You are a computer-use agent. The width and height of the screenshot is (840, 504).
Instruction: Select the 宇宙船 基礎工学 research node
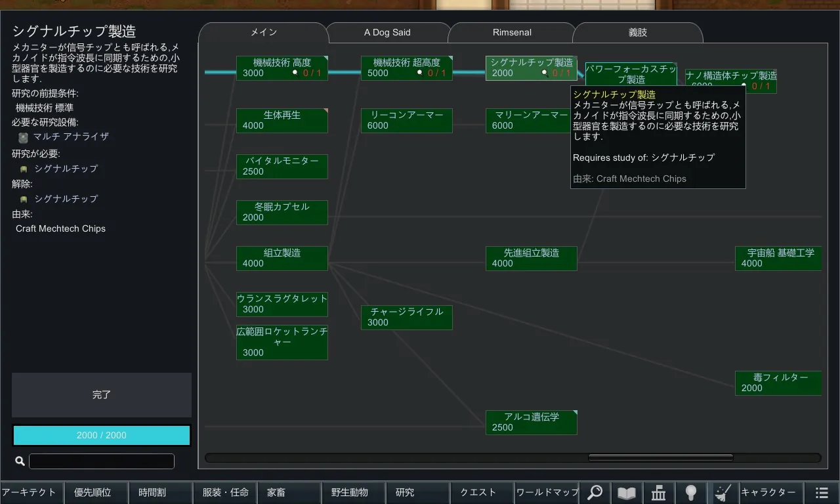click(778, 258)
